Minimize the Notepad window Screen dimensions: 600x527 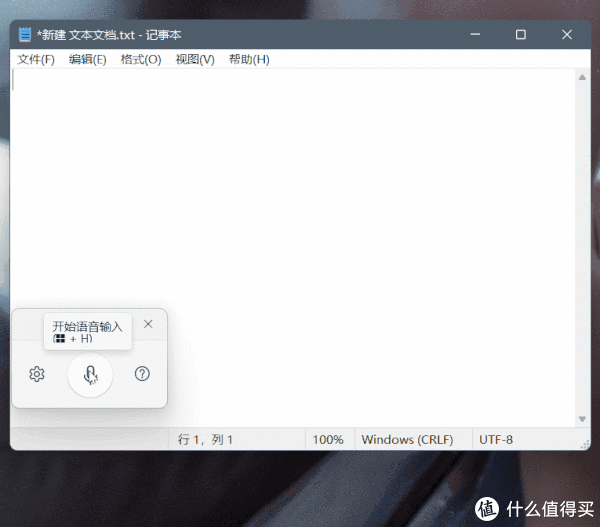click(x=475, y=34)
